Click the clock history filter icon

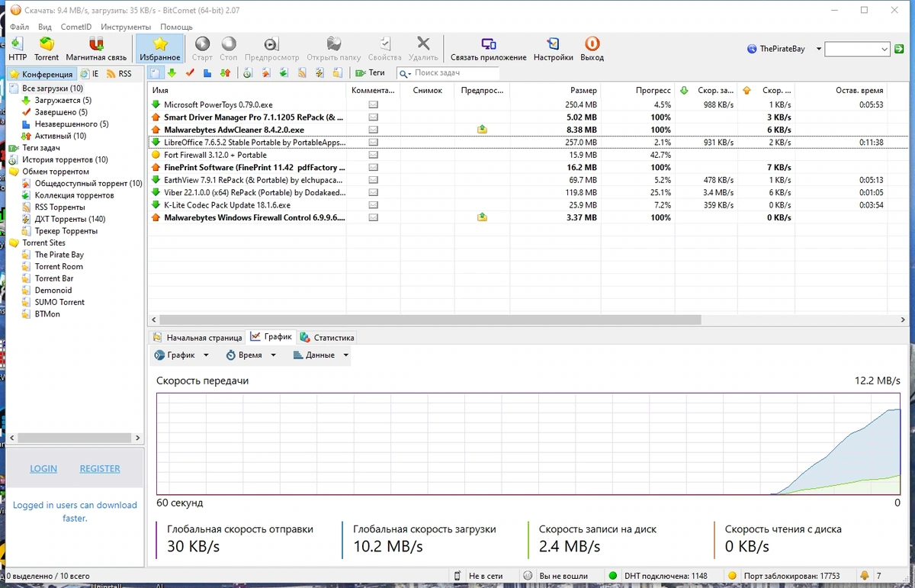click(x=248, y=73)
